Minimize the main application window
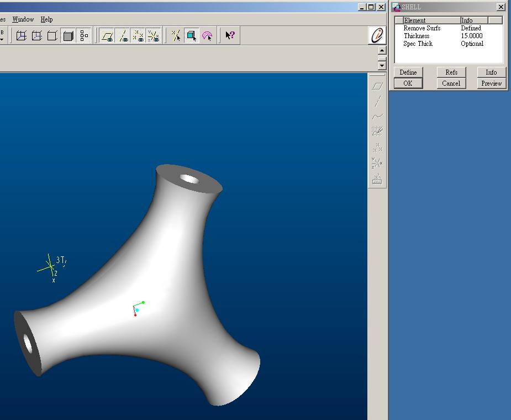 [362, 7]
